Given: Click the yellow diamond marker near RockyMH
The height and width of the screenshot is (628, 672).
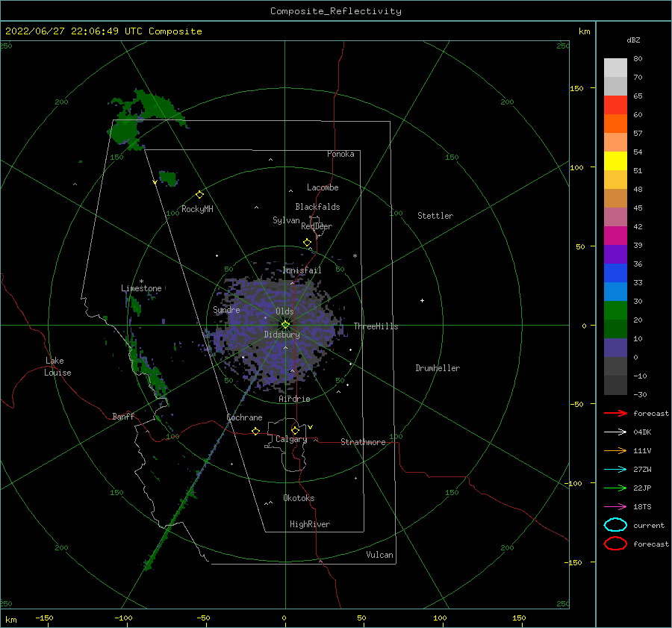Looking at the screenshot, I should click(199, 195).
